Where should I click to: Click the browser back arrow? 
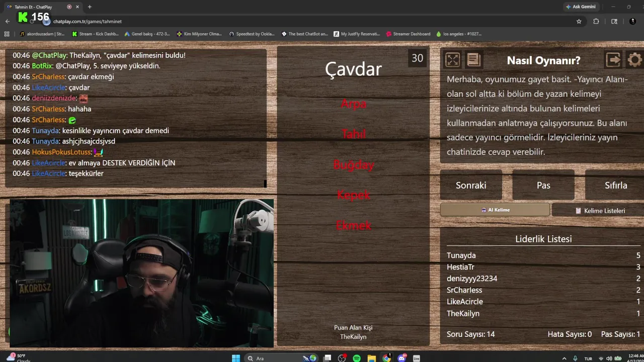7,22
